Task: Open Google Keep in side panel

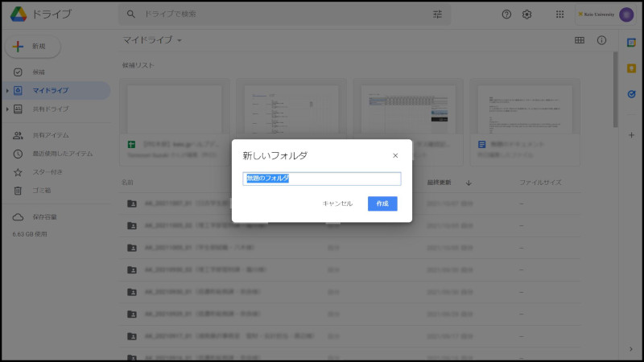Action: click(x=631, y=68)
